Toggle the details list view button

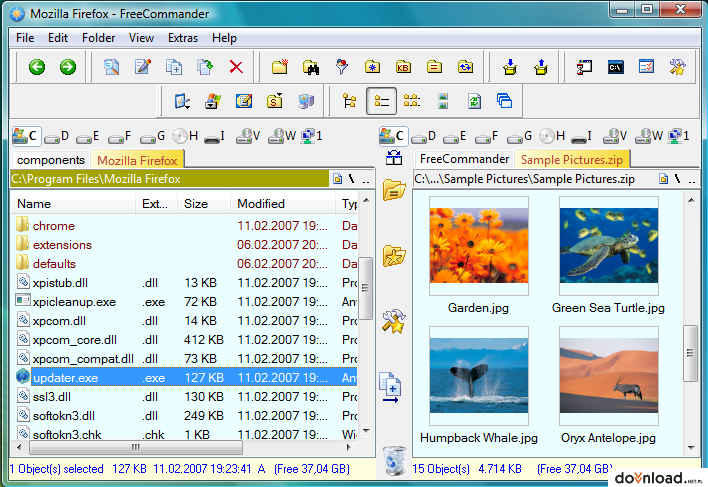pyautogui.click(x=382, y=101)
